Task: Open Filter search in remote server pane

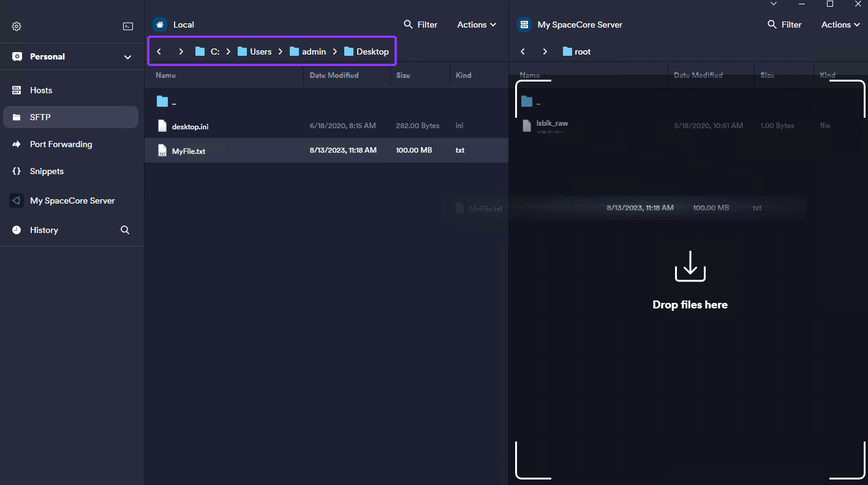Action: pyautogui.click(x=784, y=25)
